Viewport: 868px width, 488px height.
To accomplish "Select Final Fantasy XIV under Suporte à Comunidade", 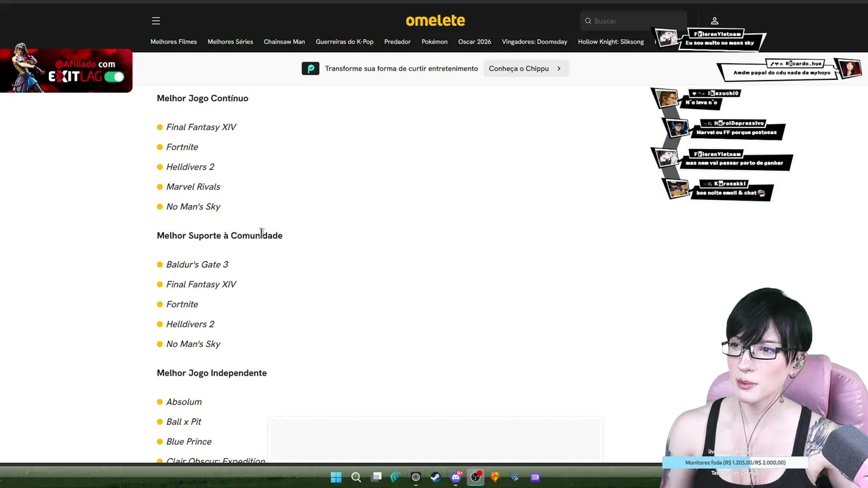I will pos(201,285).
